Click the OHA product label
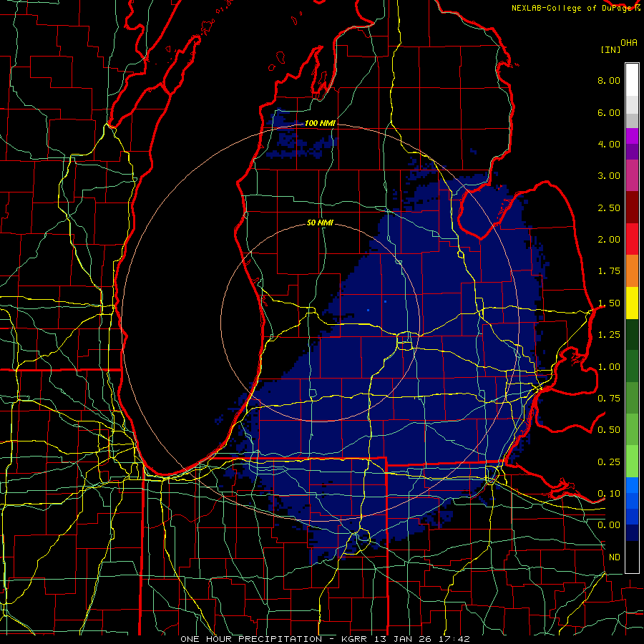Screen dimensions: 644x644 click(x=629, y=43)
